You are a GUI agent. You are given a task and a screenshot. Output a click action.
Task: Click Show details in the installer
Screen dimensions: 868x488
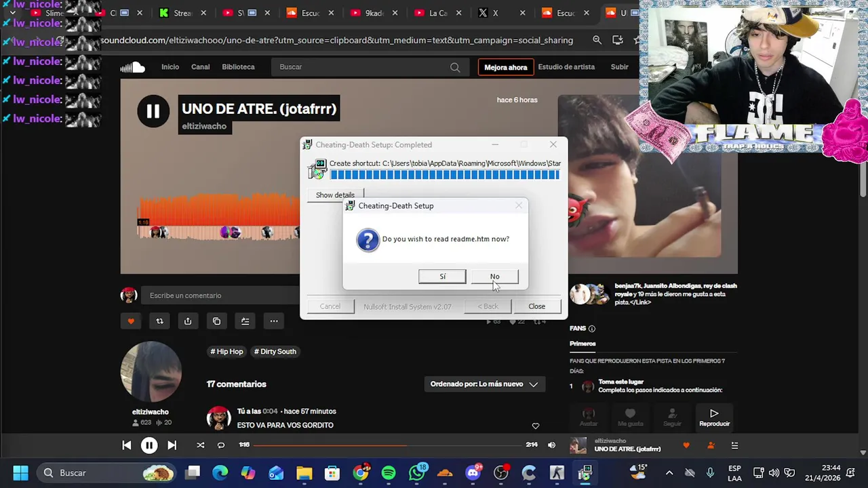point(335,195)
